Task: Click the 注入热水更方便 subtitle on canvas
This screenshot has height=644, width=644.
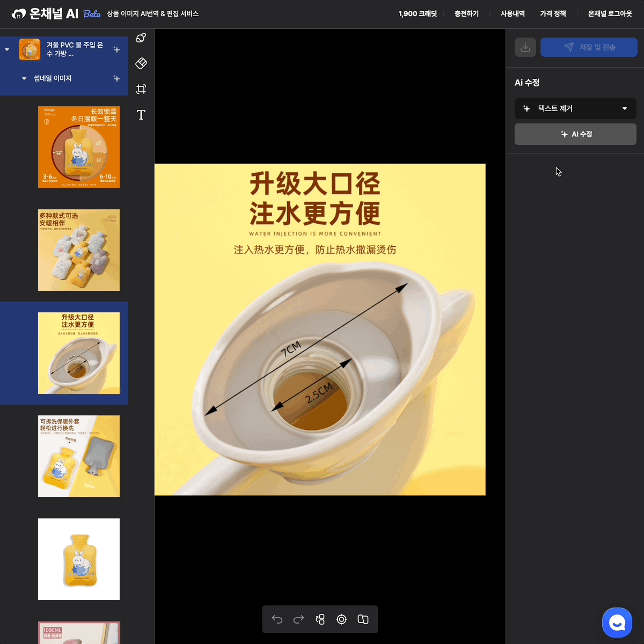Action: pyautogui.click(x=315, y=250)
